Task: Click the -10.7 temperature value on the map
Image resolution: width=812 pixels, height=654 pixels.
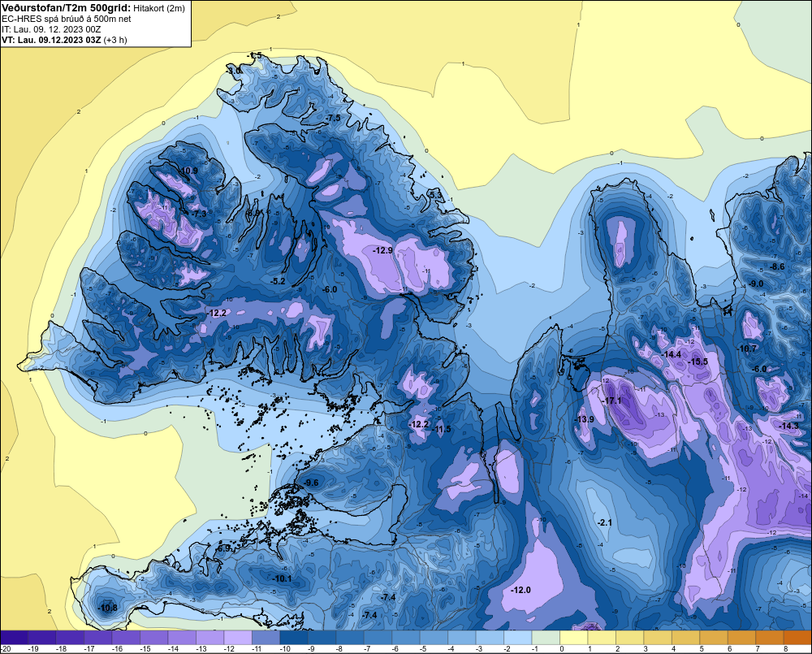Action: coord(747,349)
